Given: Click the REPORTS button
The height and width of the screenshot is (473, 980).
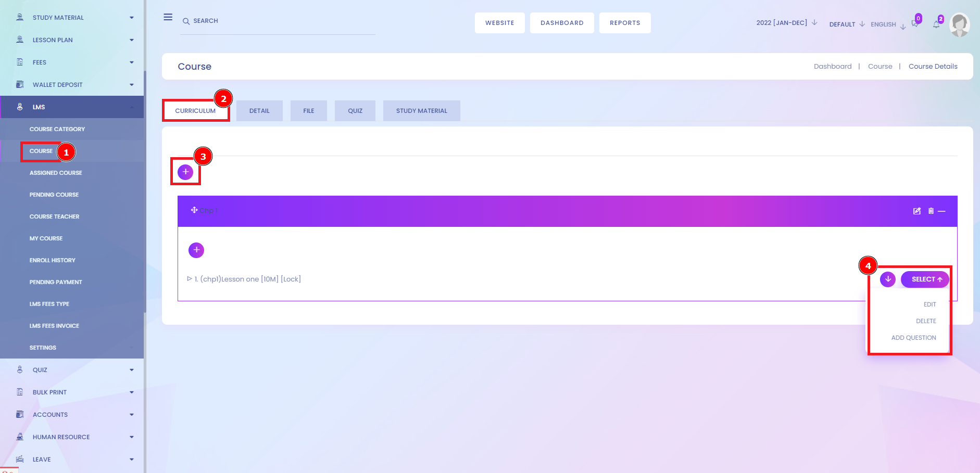Looking at the screenshot, I should 625,22.
